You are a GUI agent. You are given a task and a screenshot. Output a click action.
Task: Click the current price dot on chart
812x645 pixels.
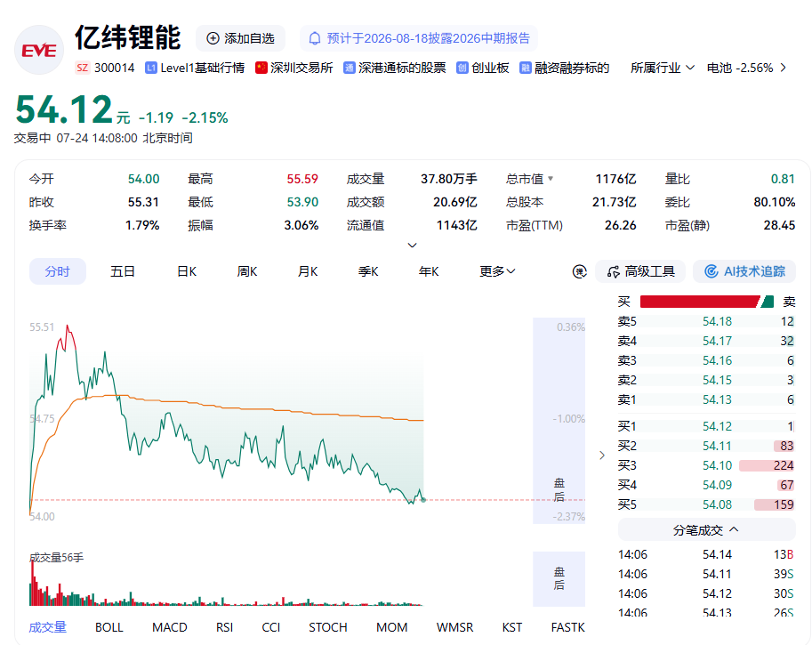[x=423, y=499]
